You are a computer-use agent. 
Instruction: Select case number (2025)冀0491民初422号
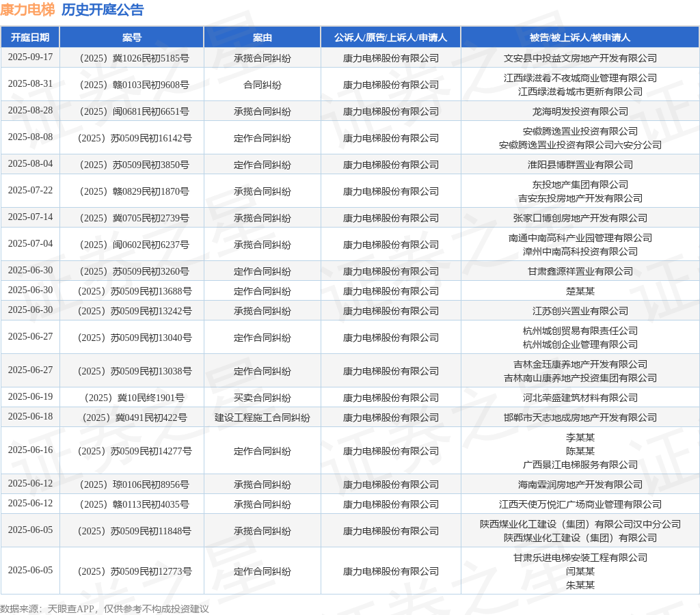(x=135, y=418)
